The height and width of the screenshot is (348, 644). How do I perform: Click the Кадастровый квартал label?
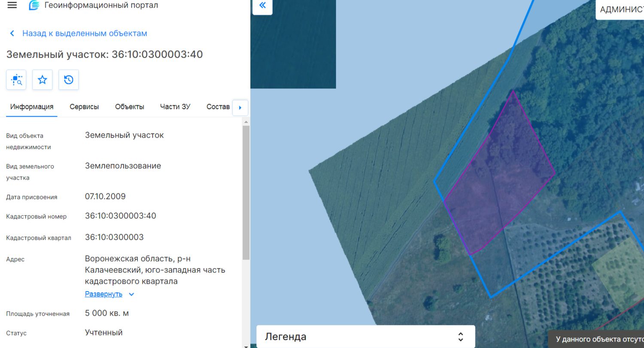[x=39, y=238]
